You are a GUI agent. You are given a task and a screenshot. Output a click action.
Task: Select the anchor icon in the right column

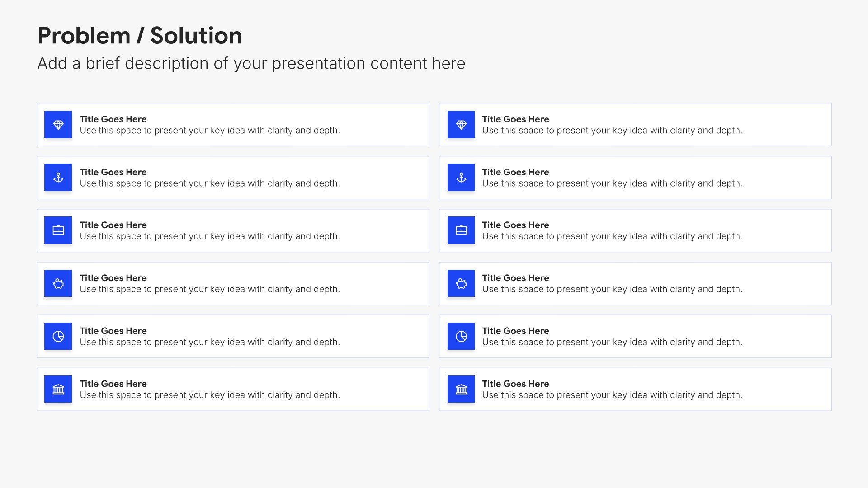click(461, 178)
